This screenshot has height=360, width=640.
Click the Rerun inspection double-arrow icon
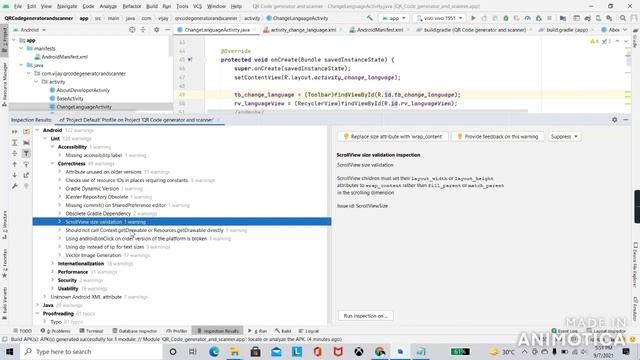pos(15,131)
